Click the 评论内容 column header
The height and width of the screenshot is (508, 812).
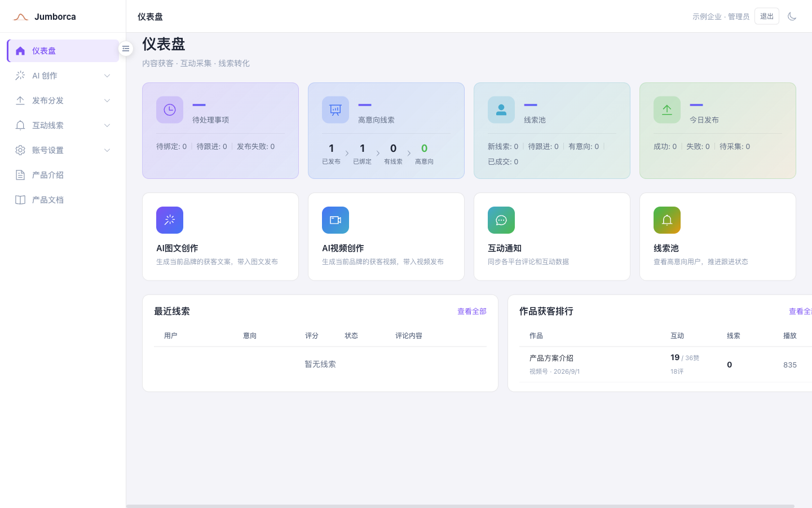coord(409,336)
